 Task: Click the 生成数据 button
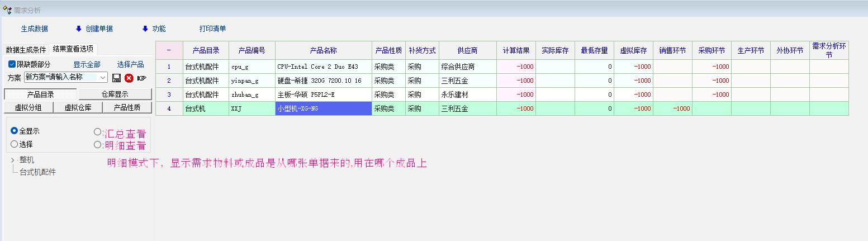[x=35, y=29]
